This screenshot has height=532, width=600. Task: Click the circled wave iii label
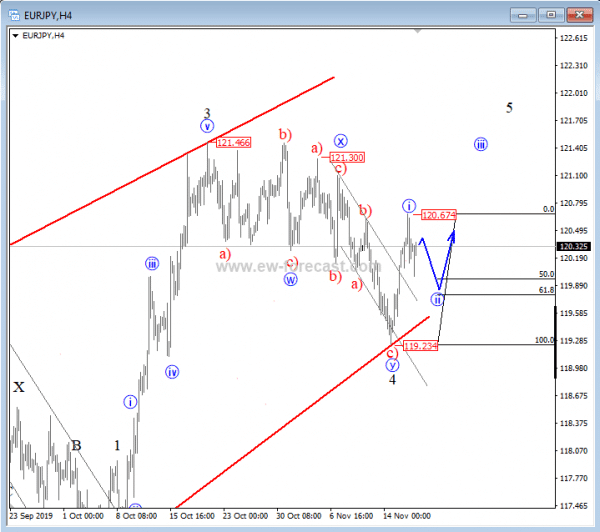[481, 144]
